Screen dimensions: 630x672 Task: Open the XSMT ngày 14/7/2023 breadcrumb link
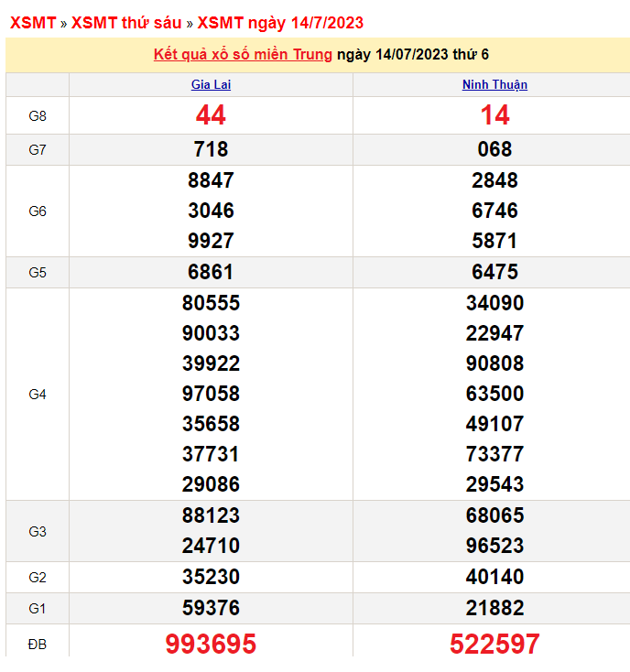tap(280, 23)
